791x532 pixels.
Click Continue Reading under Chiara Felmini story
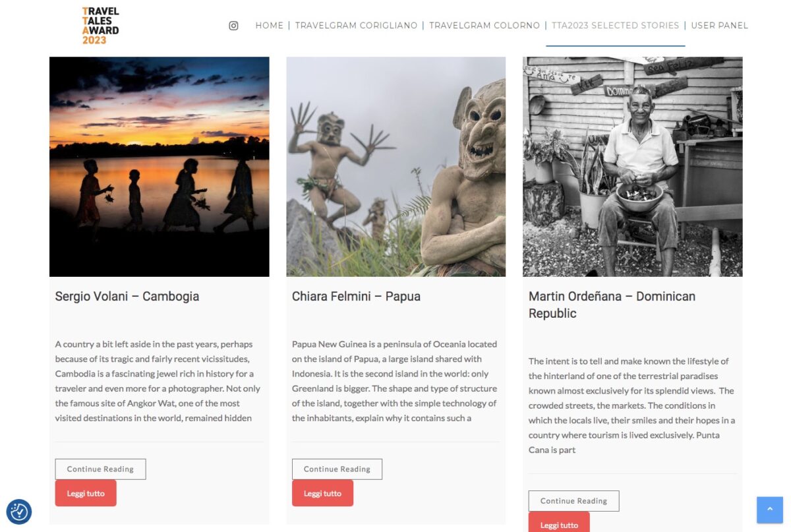point(337,469)
